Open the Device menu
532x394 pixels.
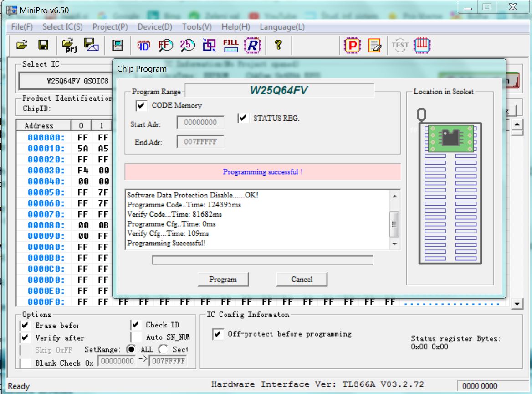click(155, 27)
